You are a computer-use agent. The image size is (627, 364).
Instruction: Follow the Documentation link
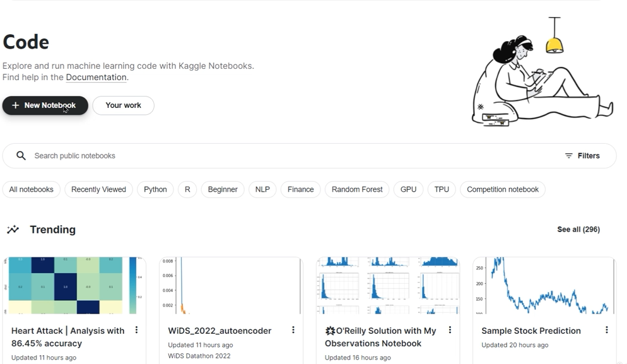(96, 78)
